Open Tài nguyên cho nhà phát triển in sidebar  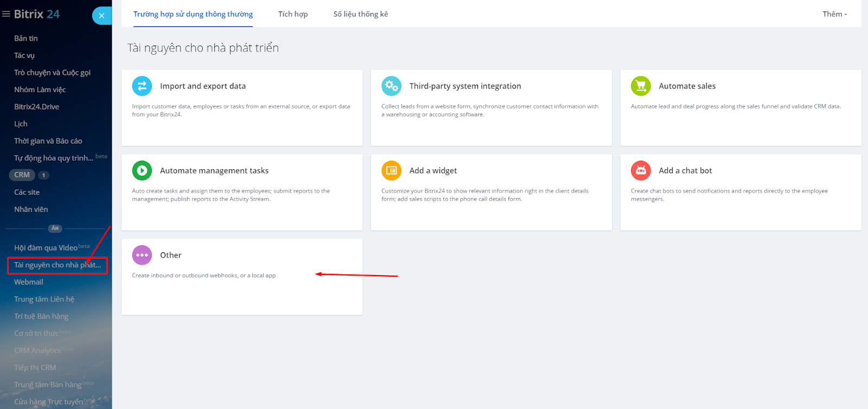(58, 265)
